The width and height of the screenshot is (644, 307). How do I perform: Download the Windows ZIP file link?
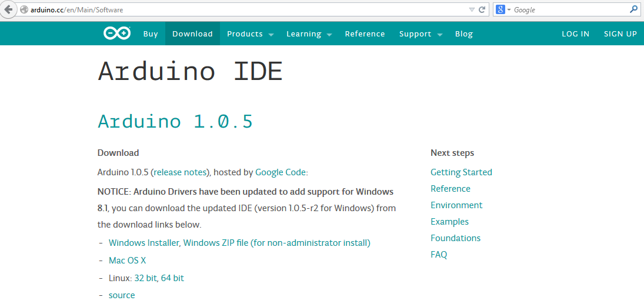[x=277, y=243]
